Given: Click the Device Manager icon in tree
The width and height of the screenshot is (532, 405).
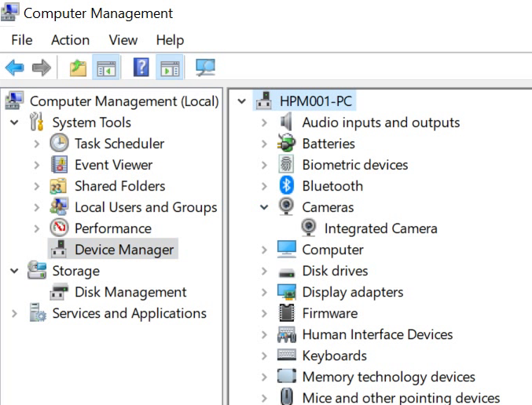Looking at the screenshot, I should click(x=59, y=249).
